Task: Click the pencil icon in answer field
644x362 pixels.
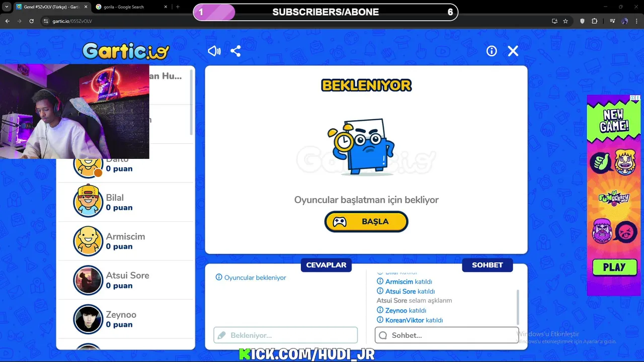Action: [221, 335]
